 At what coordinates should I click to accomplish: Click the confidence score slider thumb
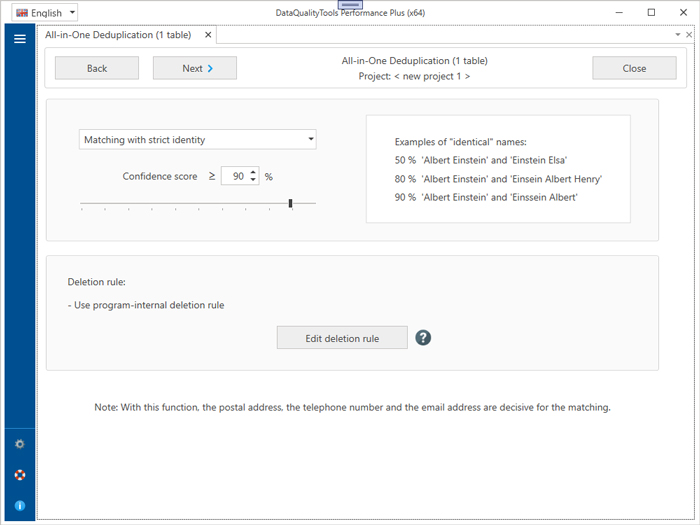[x=291, y=203]
